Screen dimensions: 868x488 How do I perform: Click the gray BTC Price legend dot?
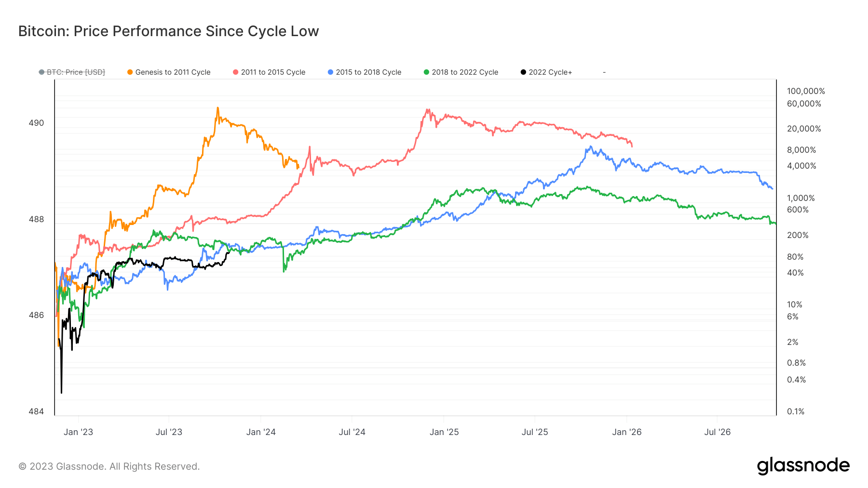pos(42,72)
